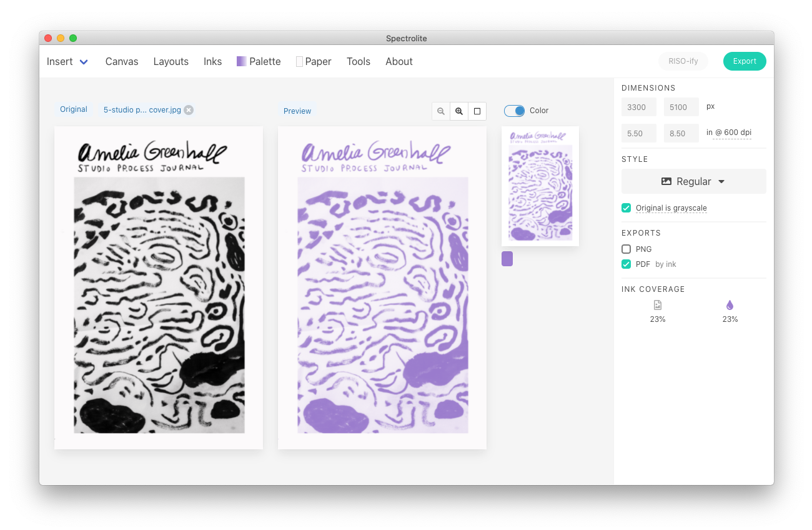This screenshot has height=530, width=812.
Task: Click the zoom out magnifier icon
Action: [x=441, y=111]
